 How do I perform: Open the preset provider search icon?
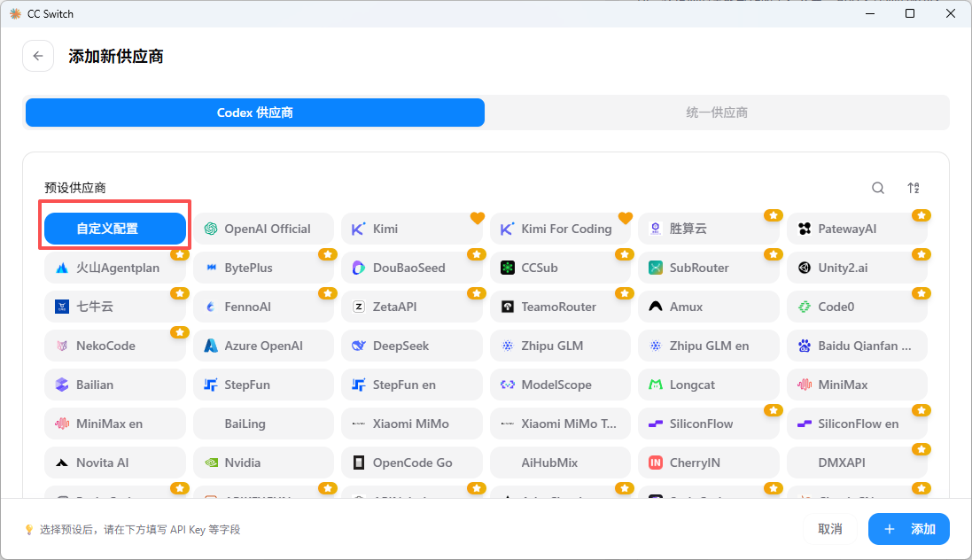[878, 188]
